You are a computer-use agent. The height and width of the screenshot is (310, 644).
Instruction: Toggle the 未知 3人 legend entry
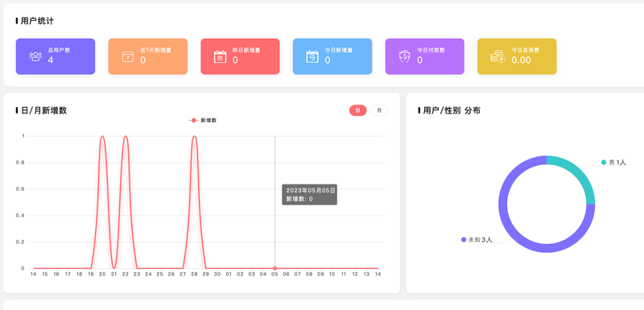pos(477,240)
